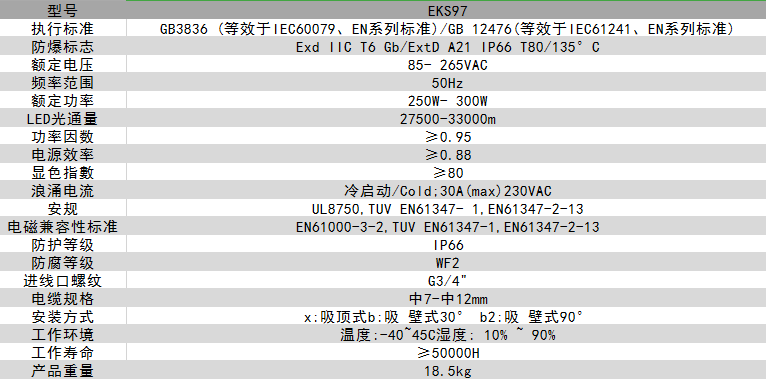766x379 pixels.
Task: Click the GB3836 standard value cell
Action: coord(446,29)
